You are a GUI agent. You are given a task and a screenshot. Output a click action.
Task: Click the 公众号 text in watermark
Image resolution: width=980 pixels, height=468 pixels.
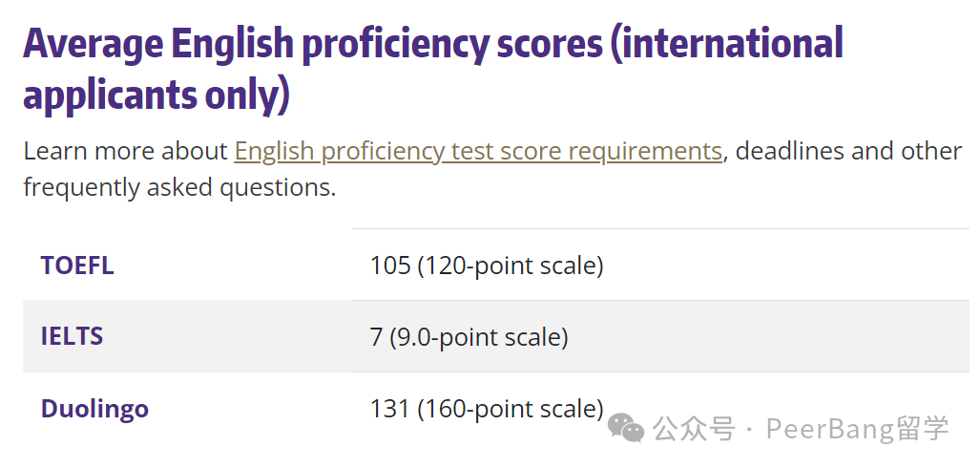coord(695,429)
